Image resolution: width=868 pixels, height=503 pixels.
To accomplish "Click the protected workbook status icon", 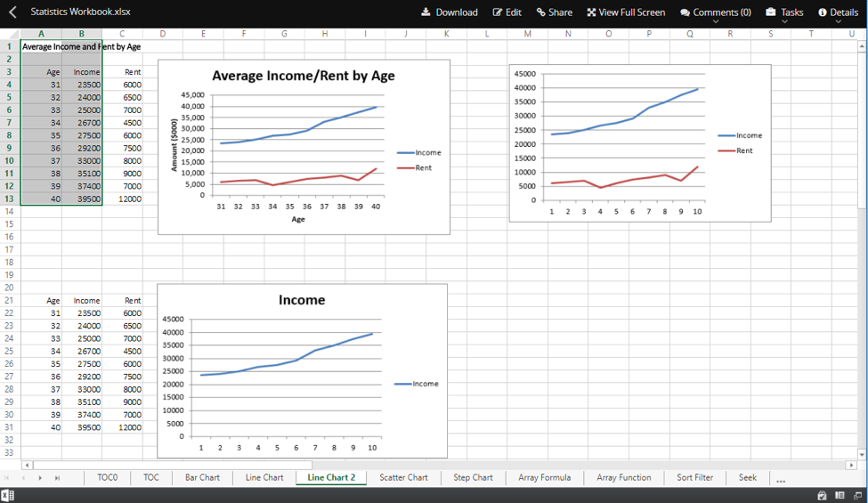I will click(x=822, y=495).
